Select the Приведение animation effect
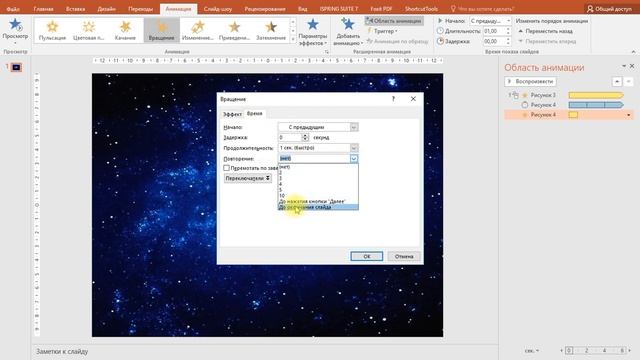Screen dimensions: 640x360 point(234,30)
